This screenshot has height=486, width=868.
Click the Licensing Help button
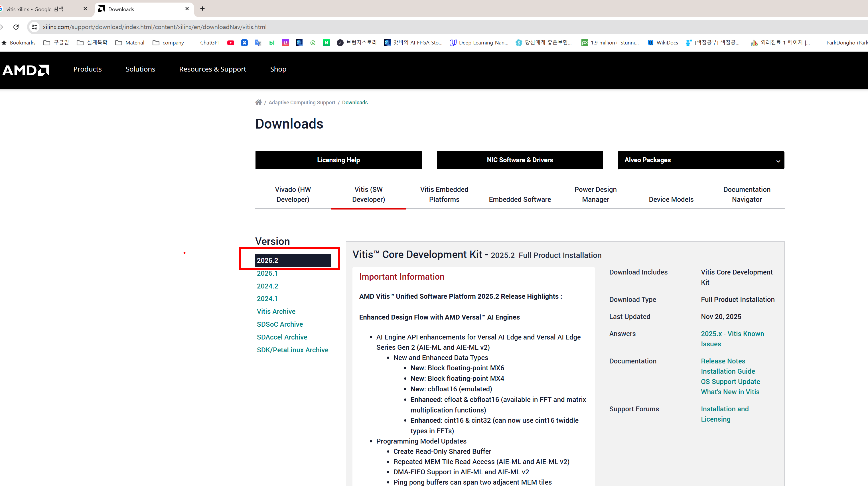pyautogui.click(x=338, y=160)
